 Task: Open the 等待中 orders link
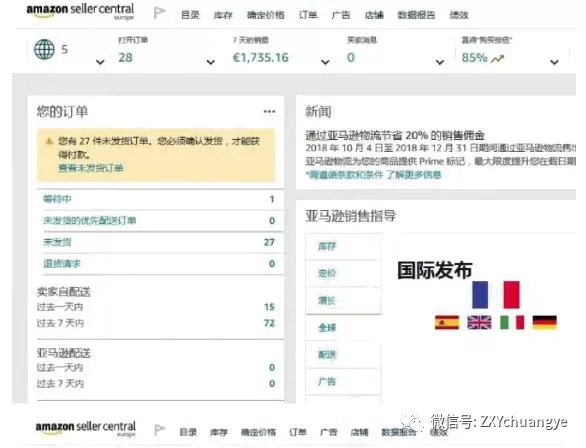57,199
